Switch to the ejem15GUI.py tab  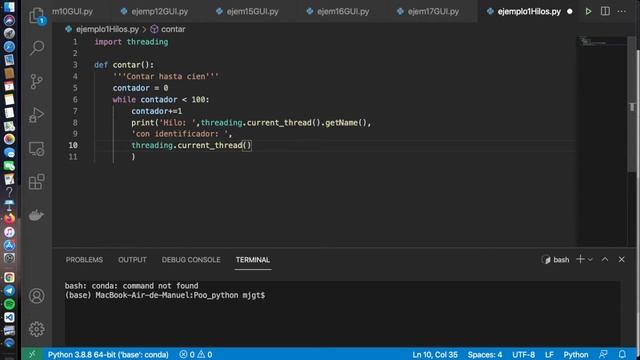tap(247, 11)
